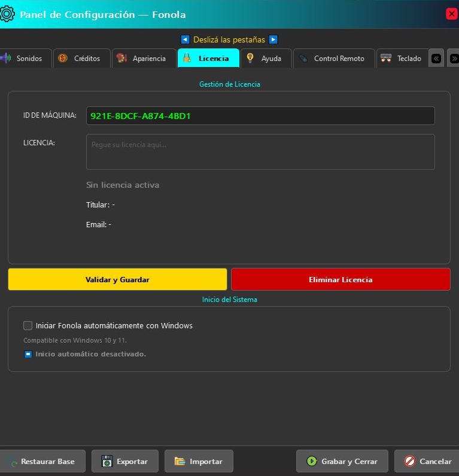
Task: Click the folder icon on Importar
Action: [x=180, y=461]
